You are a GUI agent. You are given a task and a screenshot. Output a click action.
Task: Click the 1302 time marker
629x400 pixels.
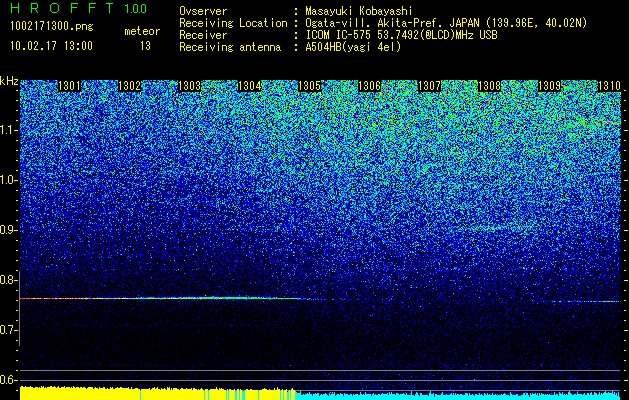pyautogui.click(x=130, y=86)
